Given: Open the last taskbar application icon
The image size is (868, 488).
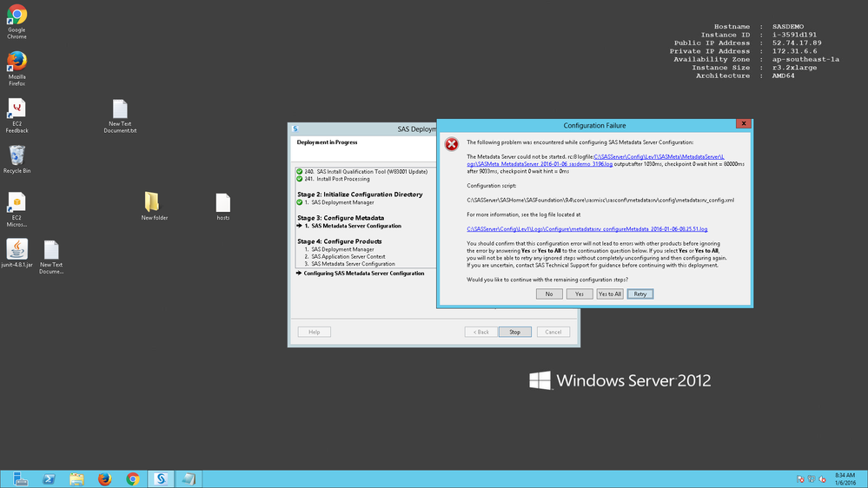Looking at the screenshot, I should 189,479.
